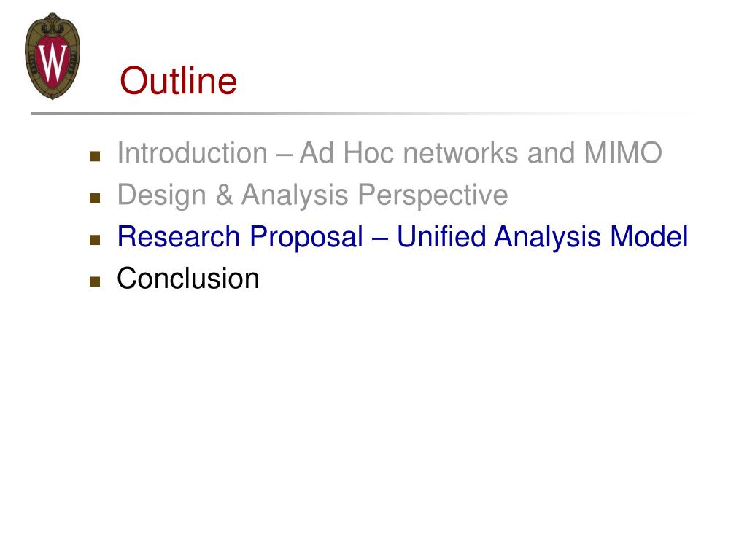Click the black Conclusion bullet text
This screenshot has width=747, height=560.
pos(188,278)
